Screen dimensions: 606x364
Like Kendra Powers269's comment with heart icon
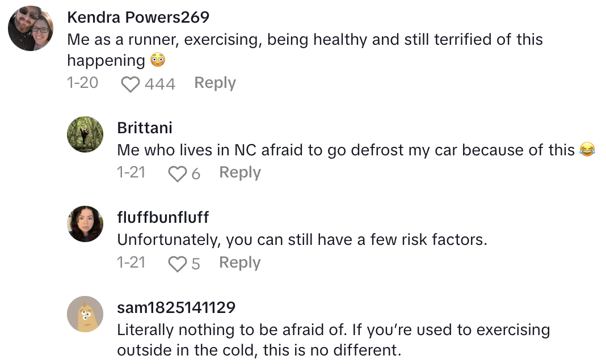pyautogui.click(x=131, y=84)
